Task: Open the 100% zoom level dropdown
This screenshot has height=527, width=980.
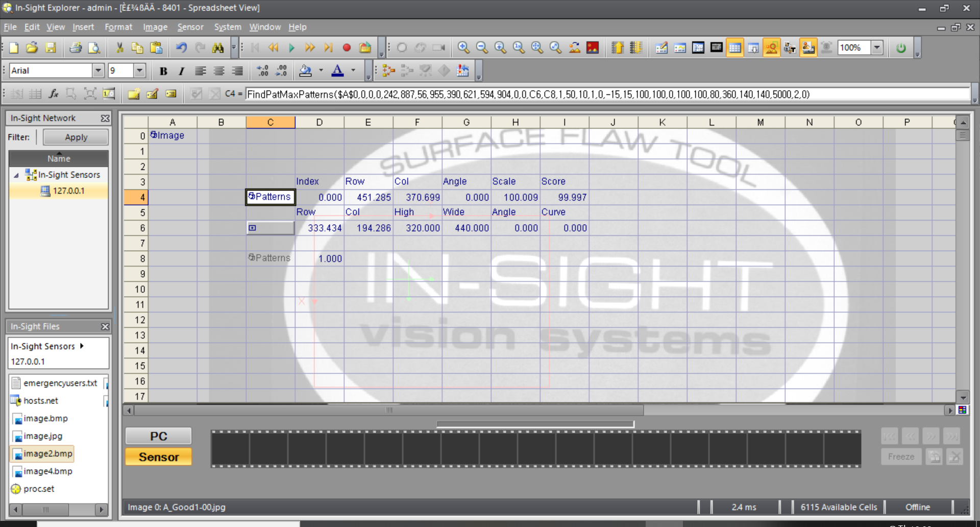Action: [877, 48]
